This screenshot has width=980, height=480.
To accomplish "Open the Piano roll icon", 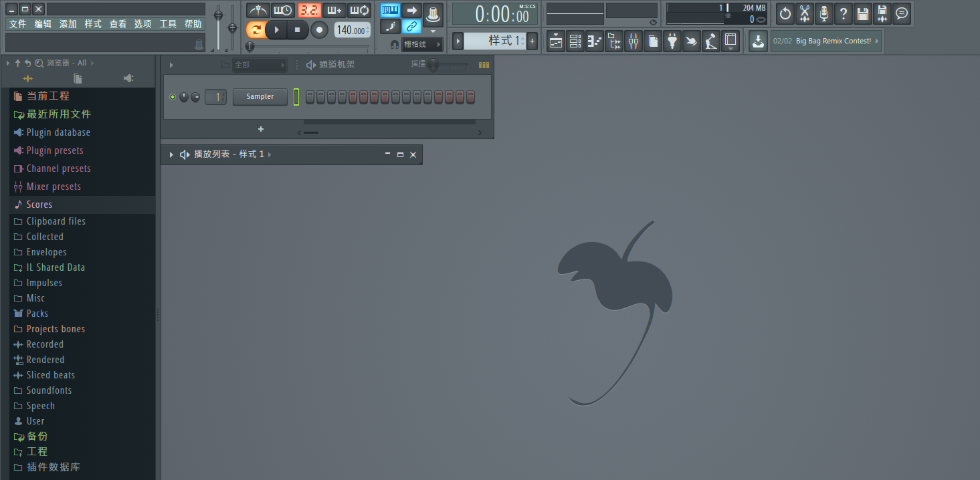I will point(594,41).
